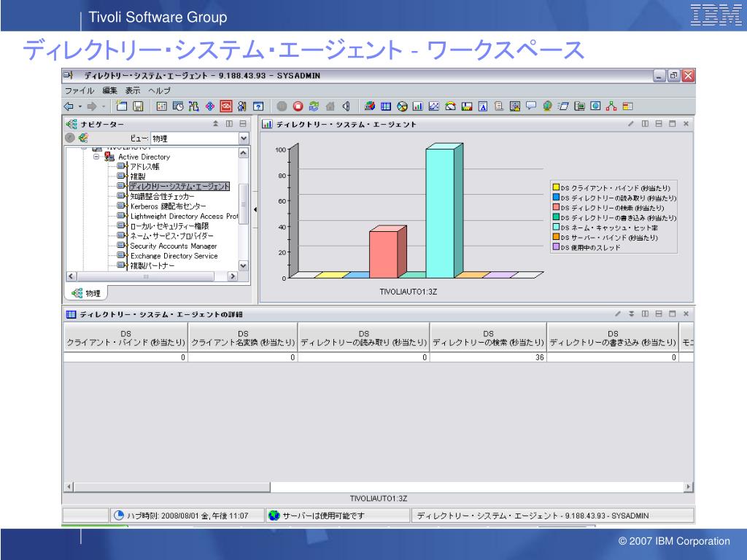Go back with the Back arrow icon
This screenshot has height=560, width=747.
(69, 106)
